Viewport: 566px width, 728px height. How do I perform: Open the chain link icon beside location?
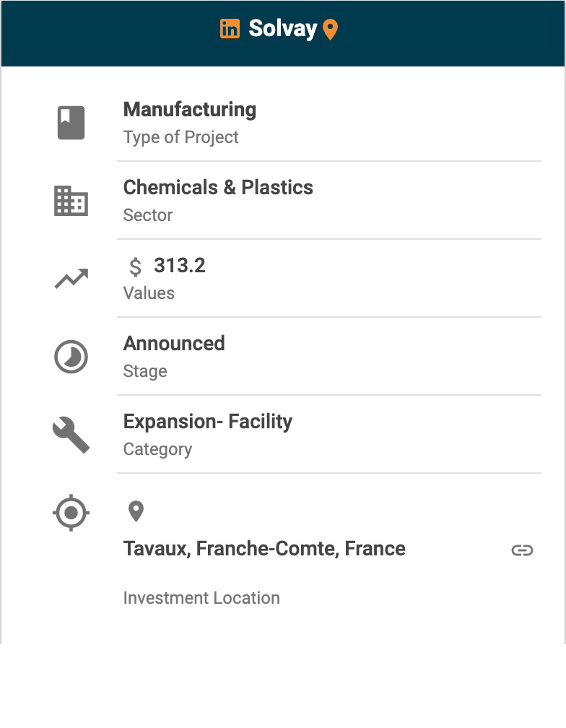(x=522, y=550)
